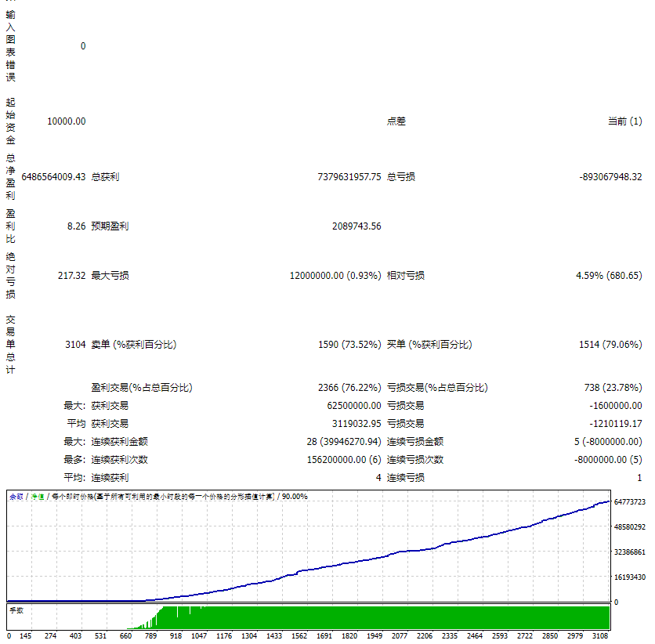Click the 总净盈利 value 6486564009.43
Viewport: 655px width, 644px height.
[53, 177]
